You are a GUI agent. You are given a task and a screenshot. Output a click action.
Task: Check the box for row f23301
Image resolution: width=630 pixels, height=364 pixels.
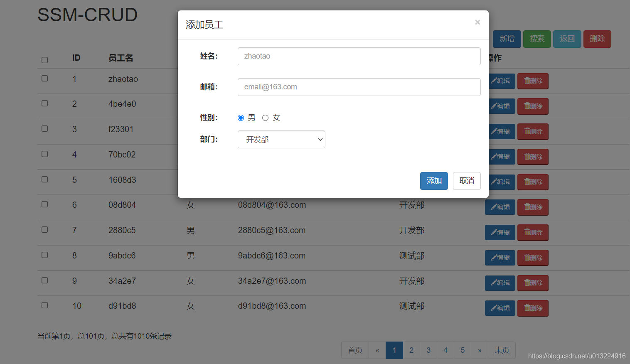click(x=45, y=128)
